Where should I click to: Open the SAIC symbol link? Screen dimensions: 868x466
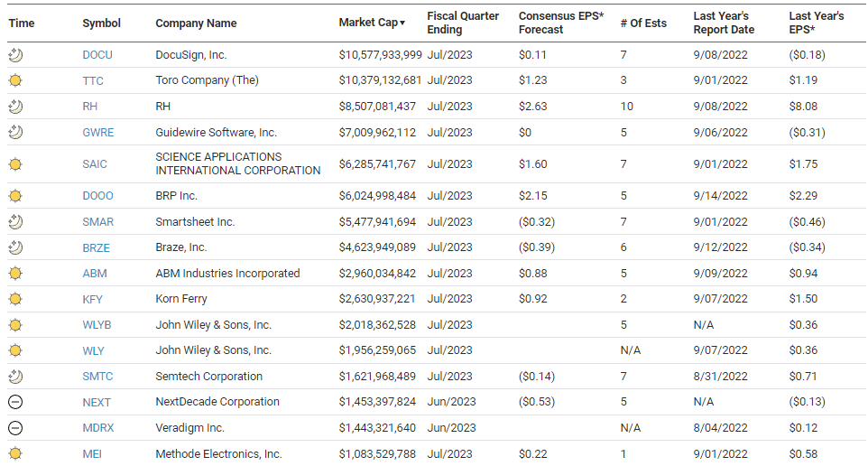[95, 164]
